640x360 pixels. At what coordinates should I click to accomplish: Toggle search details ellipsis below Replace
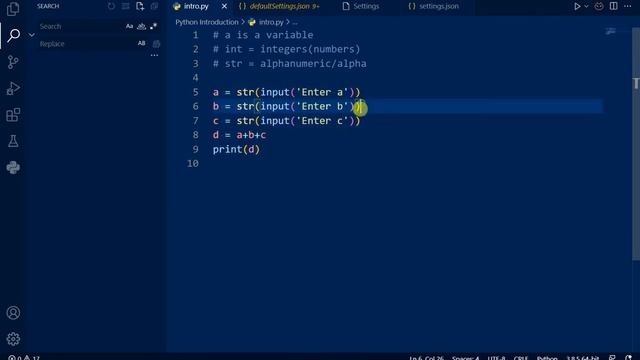coord(154,55)
